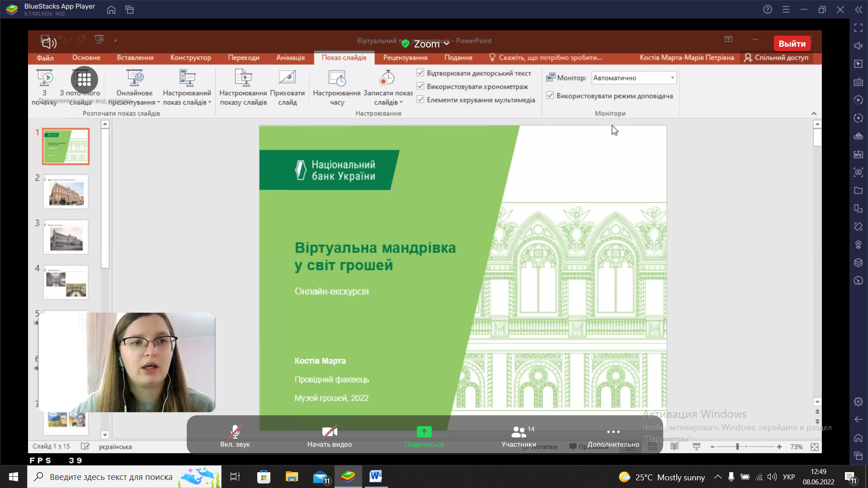This screenshot has width=868, height=488.
Task: Click Спільний доступ share button
Action: point(777,58)
